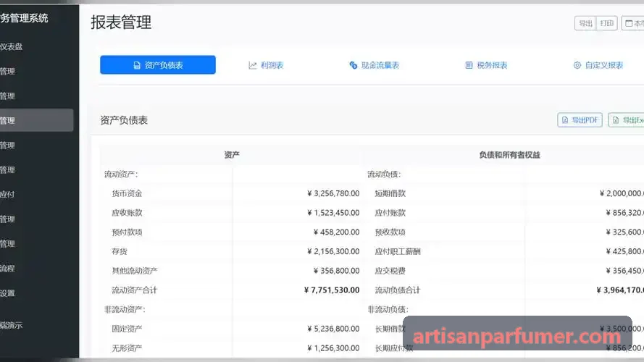Image resolution: width=644 pixels, height=362 pixels.
Task: Click the 自定义报表 gear icon
Action: [577, 65]
